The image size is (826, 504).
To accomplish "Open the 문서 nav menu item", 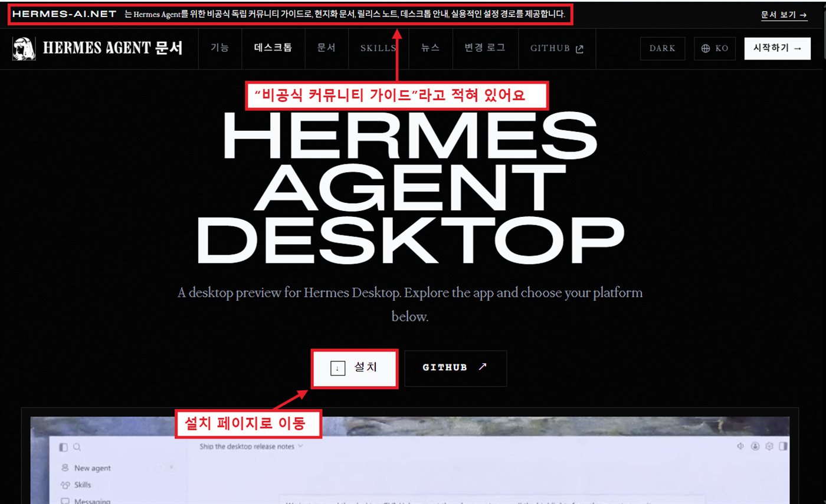I will click(x=326, y=48).
